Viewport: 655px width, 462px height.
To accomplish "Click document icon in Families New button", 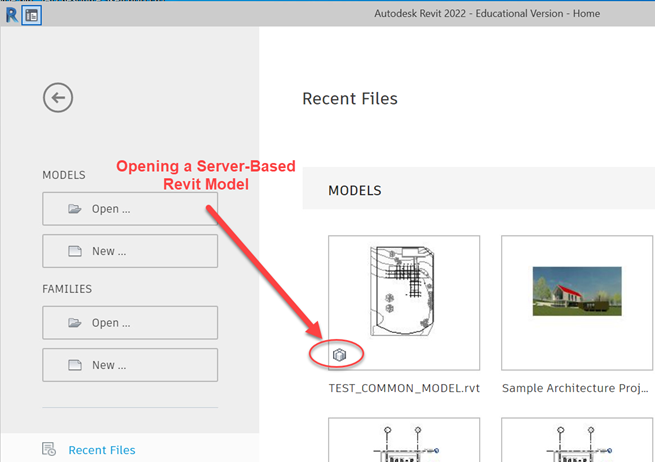I will click(75, 365).
